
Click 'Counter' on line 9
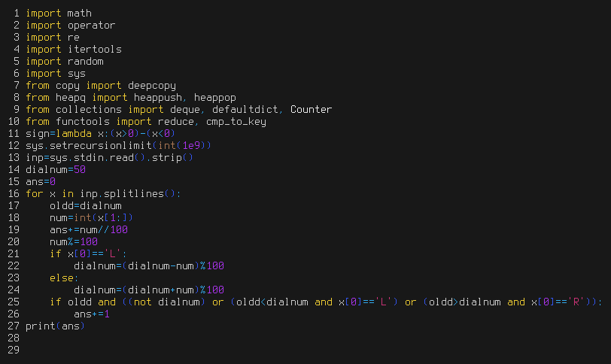tap(312, 110)
